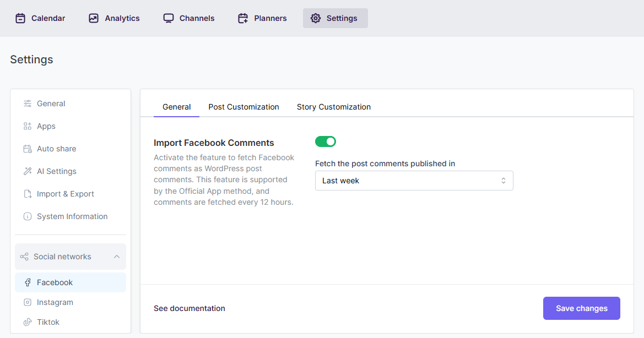Open the See documentation link
This screenshot has height=338, width=644.
click(190, 308)
